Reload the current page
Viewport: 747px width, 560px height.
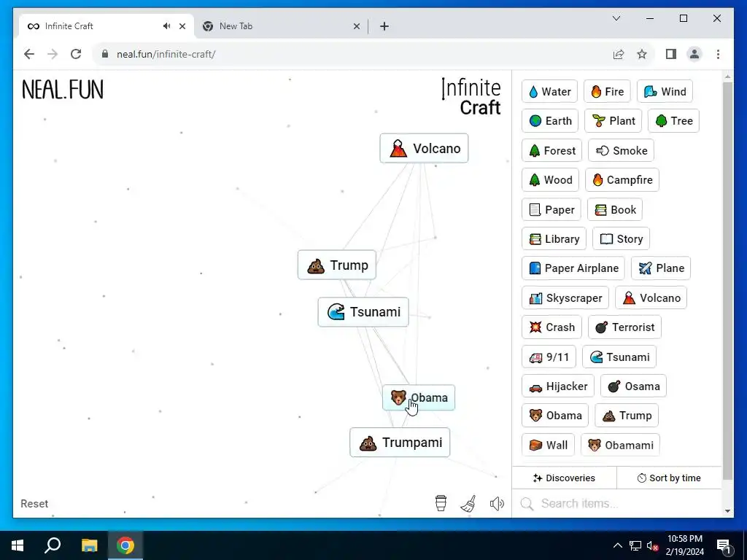click(76, 54)
